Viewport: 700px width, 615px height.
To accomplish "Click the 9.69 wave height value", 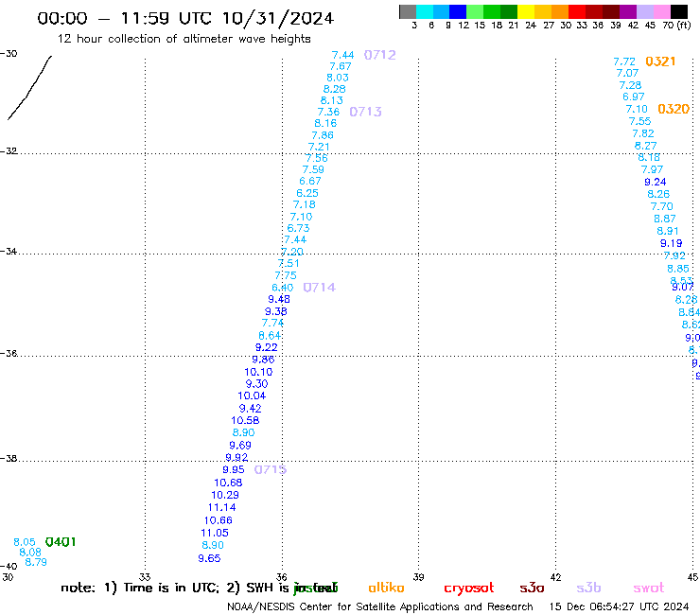I will (x=240, y=446).
